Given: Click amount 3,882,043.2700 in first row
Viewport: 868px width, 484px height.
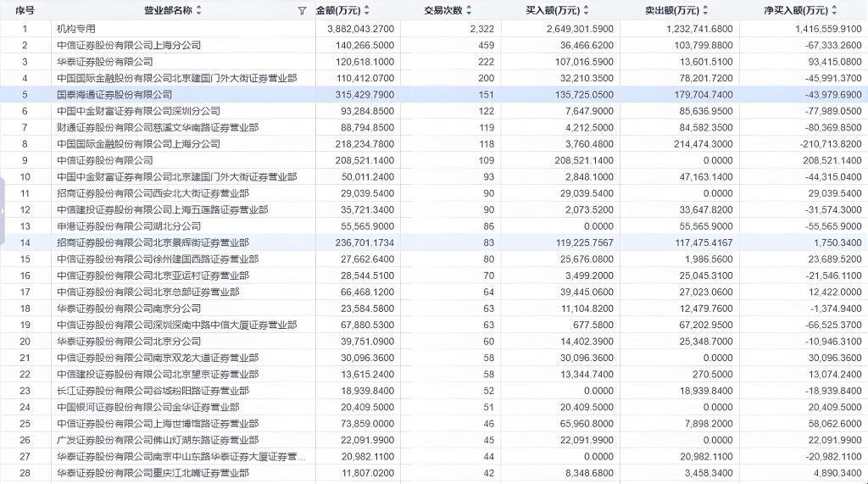Looking at the screenshot, I should pyautogui.click(x=360, y=29).
